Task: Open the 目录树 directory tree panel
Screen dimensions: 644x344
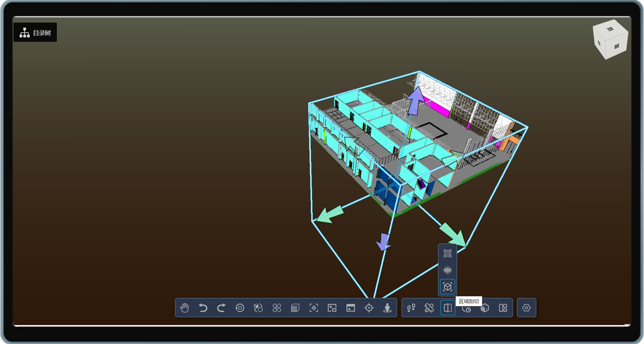Action: coord(35,33)
